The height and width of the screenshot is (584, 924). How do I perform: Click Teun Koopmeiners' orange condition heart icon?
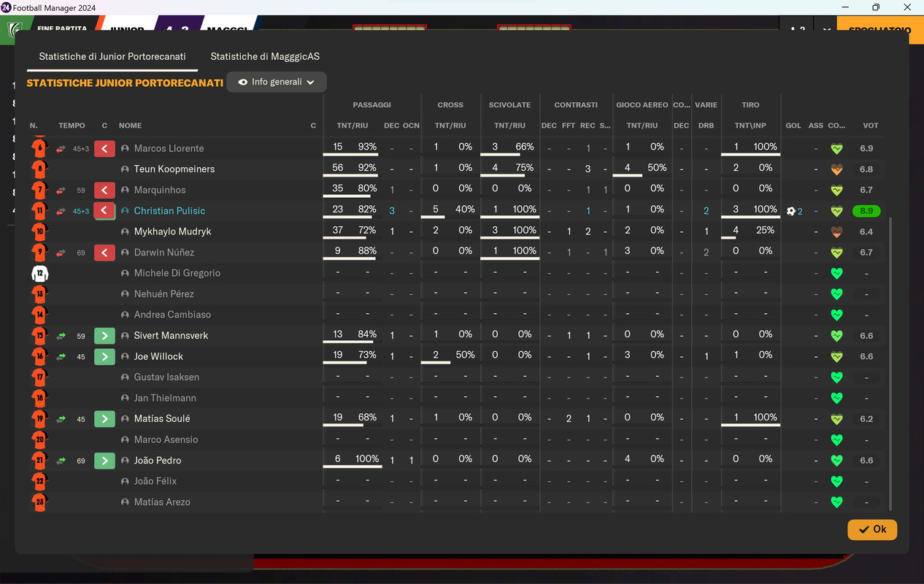(837, 169)
